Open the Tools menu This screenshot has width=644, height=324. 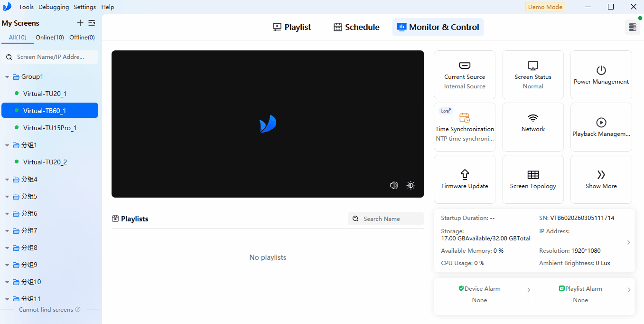(27, 7)
